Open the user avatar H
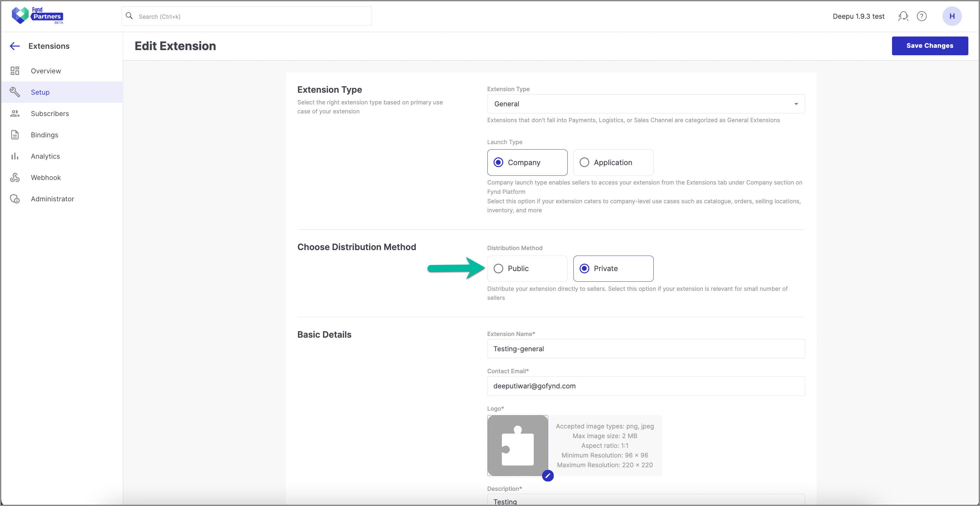The width and height of the screenshot is (980, 506). (952, 16)
